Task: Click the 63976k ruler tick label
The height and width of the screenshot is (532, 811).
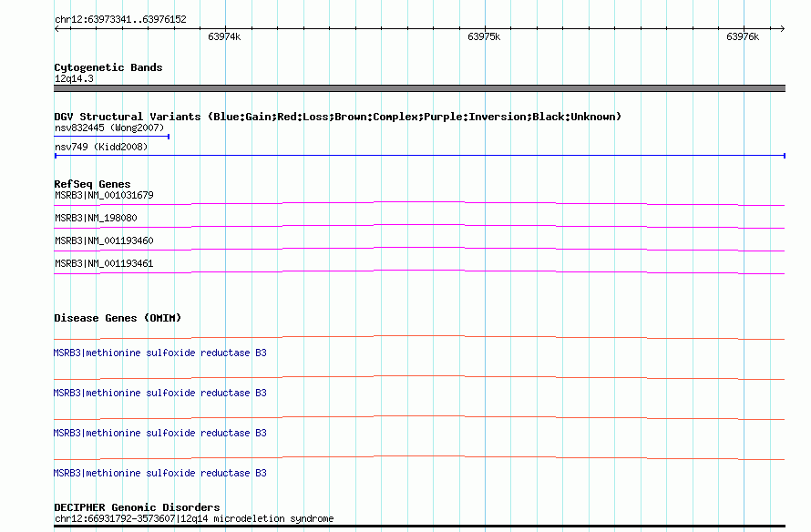Action: point(743,36)
